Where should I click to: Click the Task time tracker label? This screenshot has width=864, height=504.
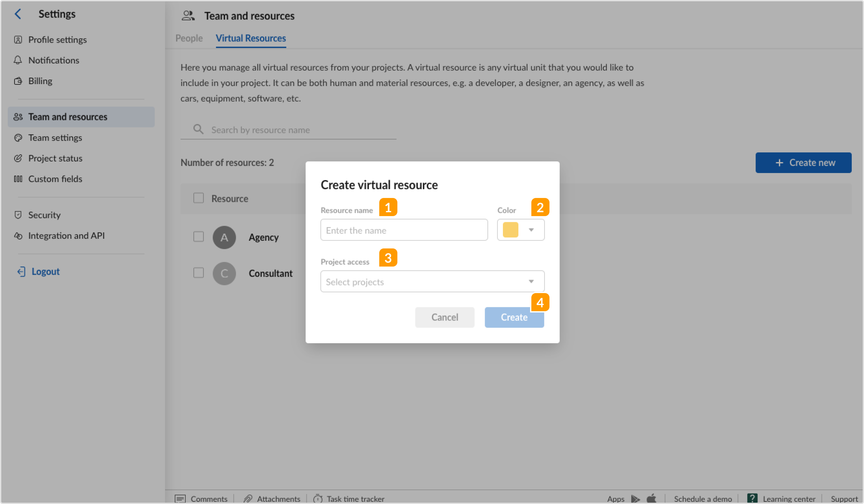click(x=356, y=499)
